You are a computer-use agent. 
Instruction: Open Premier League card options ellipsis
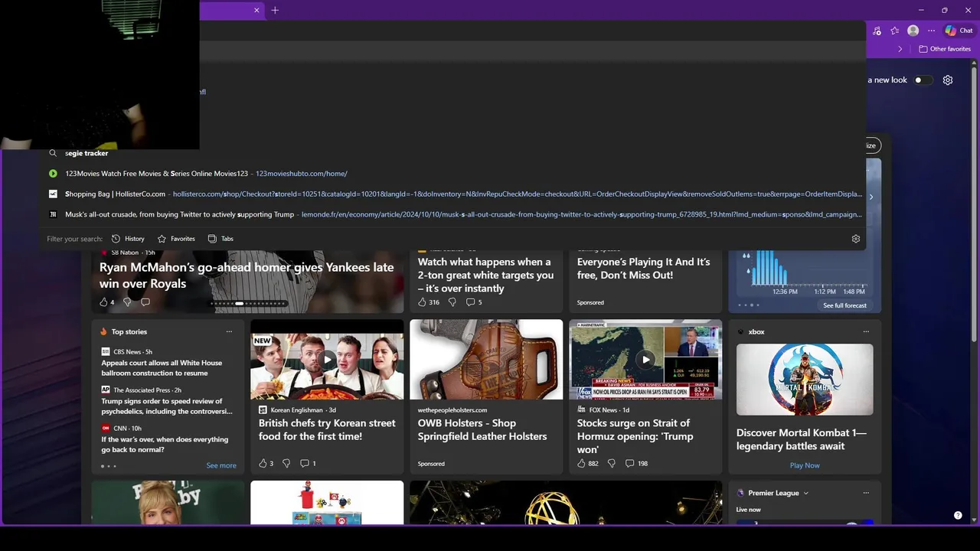866,494
